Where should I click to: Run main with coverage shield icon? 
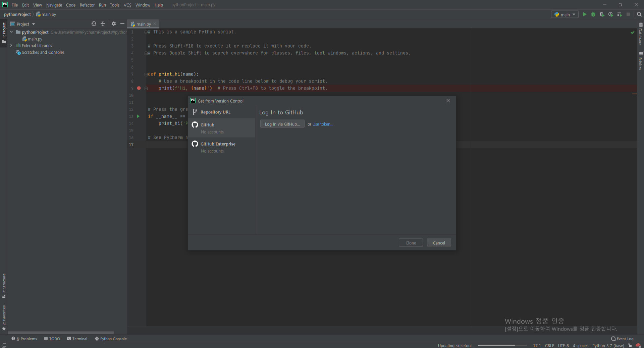tap(602, 14)
